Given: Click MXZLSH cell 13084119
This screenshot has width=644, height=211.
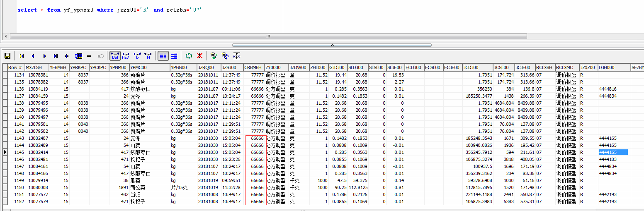Looking at the screenshot, I should [38, 89].
